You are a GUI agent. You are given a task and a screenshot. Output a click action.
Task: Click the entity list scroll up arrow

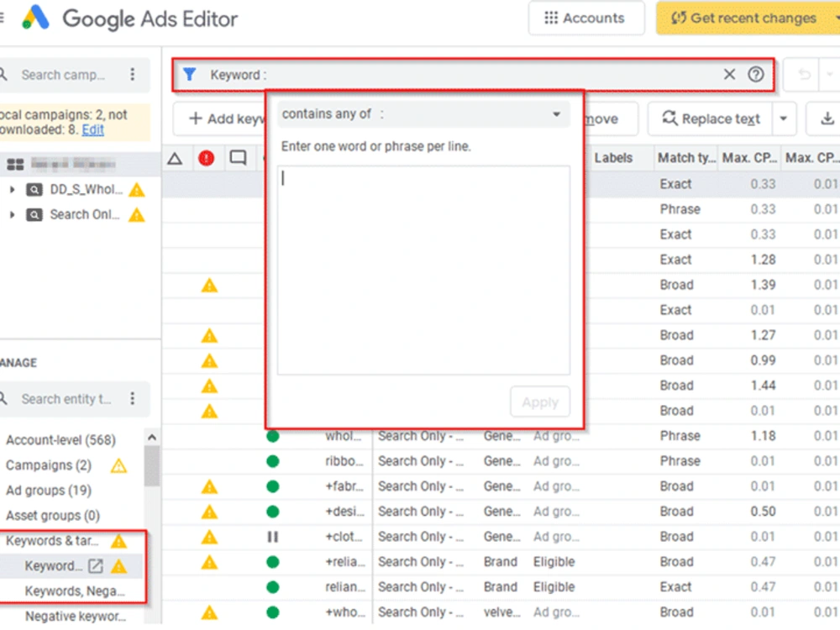point(151,438)
